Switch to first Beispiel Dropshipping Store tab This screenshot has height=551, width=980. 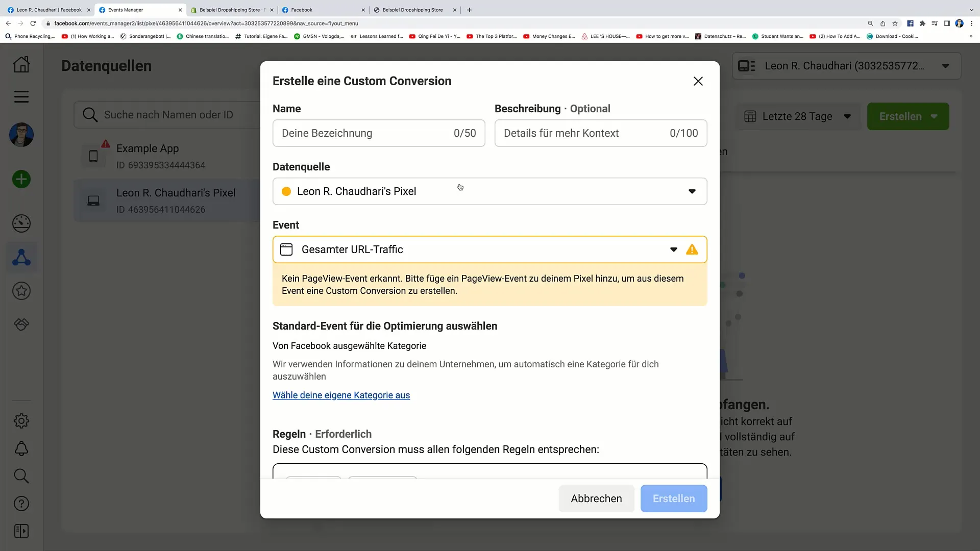[232, 10]
